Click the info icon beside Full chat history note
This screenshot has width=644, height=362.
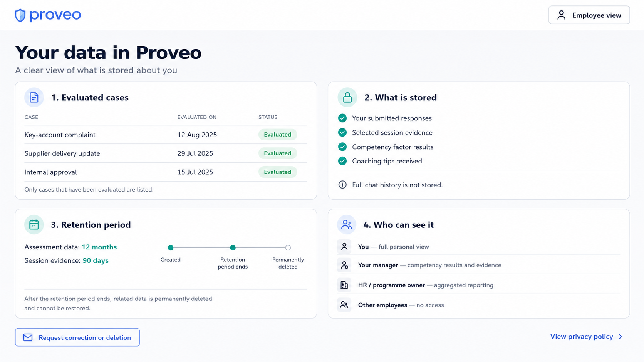tap(342, 185)
